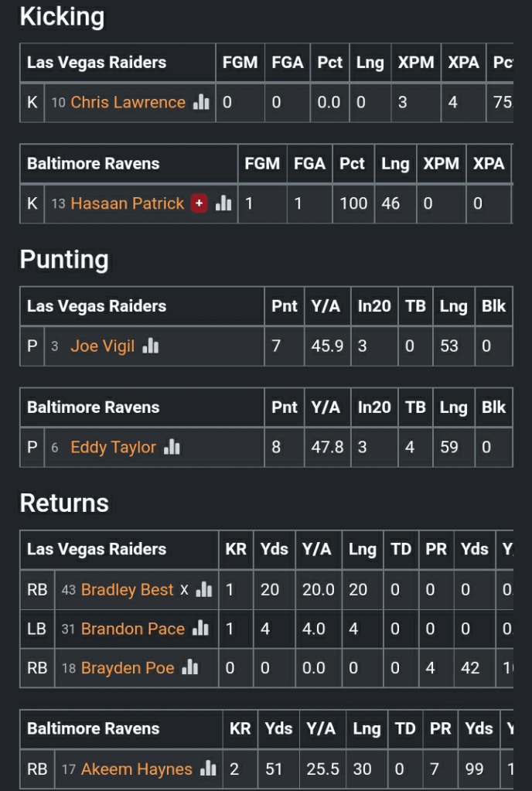Click FGM column header in Raiders kicking table
Viewport: 532px width, 791px height.
pos(240,63)
